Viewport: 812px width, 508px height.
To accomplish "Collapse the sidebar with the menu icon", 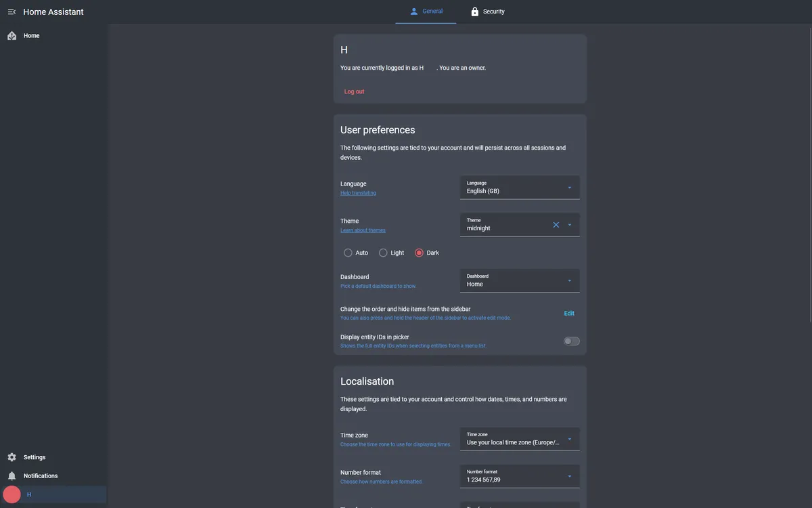I will 12,12.
